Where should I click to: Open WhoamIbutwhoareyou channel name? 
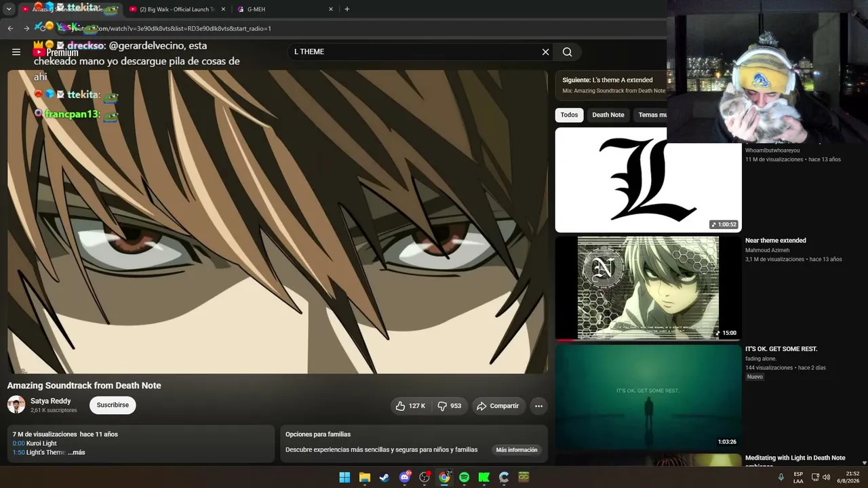click(x=772, y=150)
